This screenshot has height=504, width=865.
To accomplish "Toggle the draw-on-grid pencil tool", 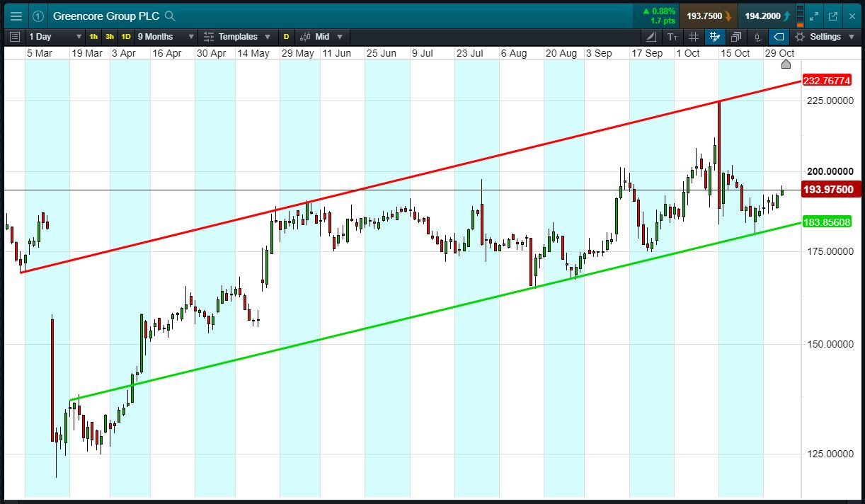I will 715,37.
